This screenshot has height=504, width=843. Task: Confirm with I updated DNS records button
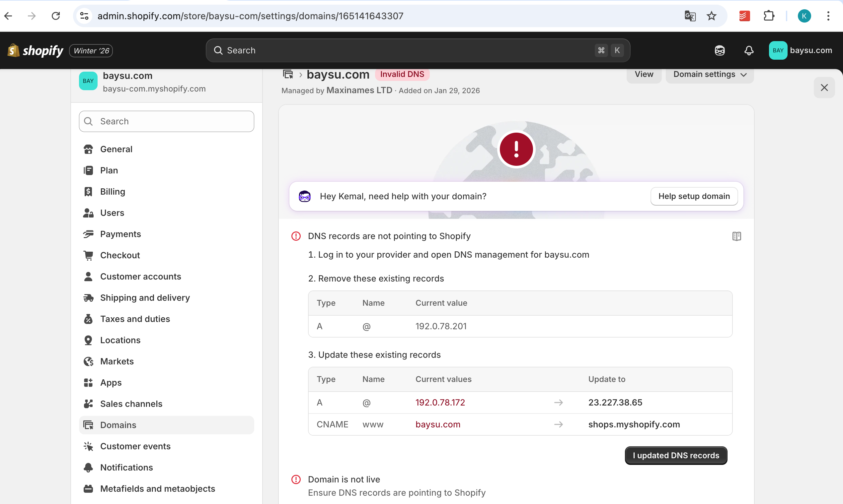coord(676,456)
